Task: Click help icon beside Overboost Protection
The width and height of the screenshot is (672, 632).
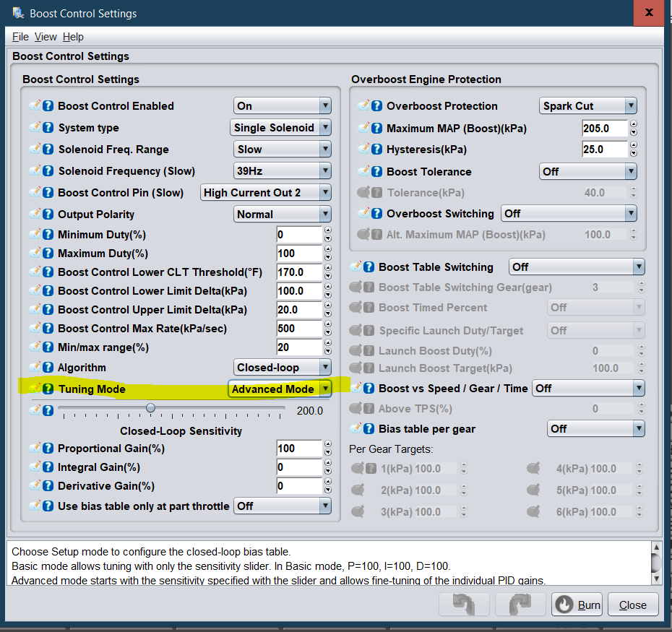Action: [376, 106]
